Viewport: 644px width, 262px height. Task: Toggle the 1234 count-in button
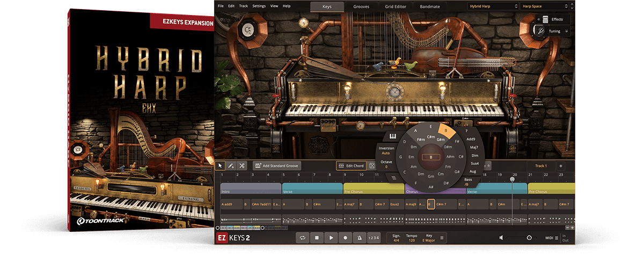pos(374,238)
